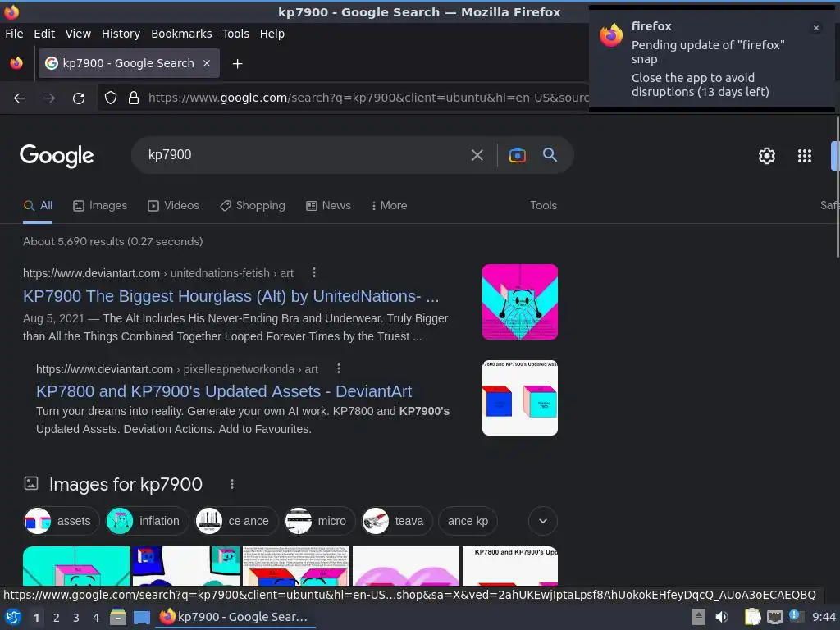The height and width of the screenshot is (630, 840).
Task: Open the red and cyan cubes thumbnail
Action: coord(519,398)
